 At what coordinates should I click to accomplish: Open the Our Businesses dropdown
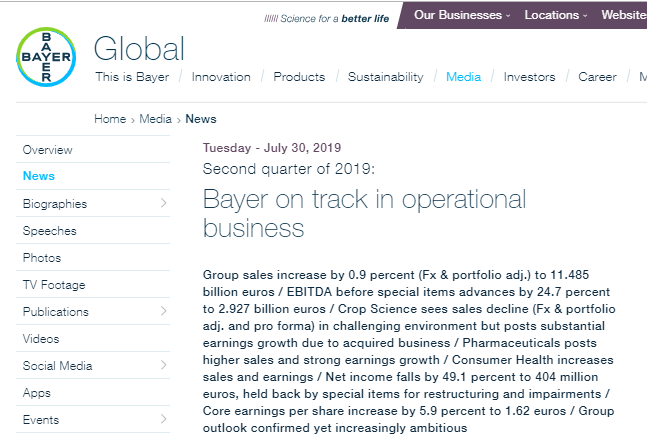pyautogui.click(x=462, y=15)
